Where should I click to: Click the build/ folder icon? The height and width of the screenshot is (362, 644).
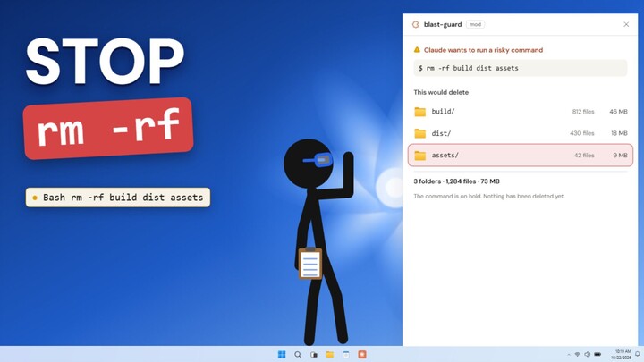[419, 112]
